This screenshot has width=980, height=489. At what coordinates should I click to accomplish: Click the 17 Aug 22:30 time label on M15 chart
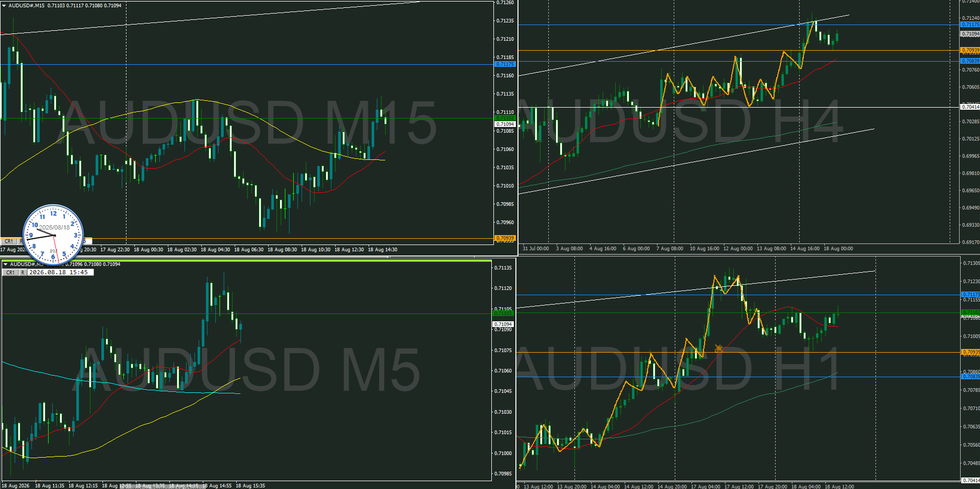115,250
